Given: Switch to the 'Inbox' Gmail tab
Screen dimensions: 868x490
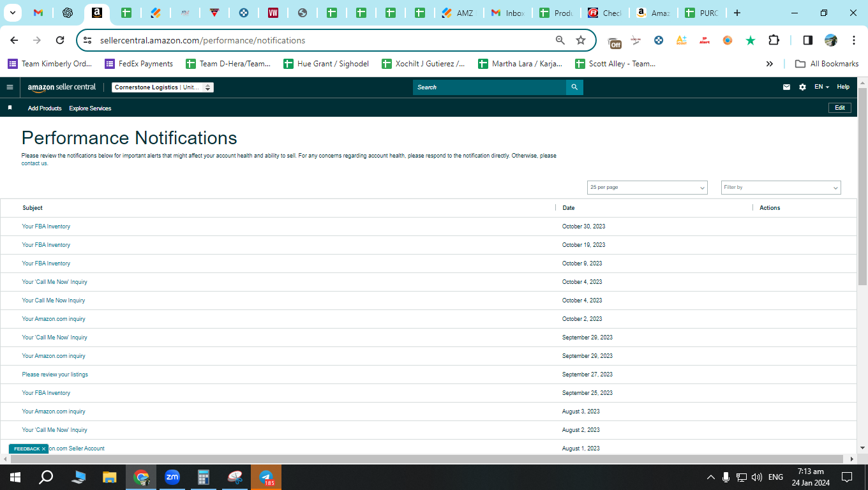Looking at the screenshot, I should (x=507, y=13).
